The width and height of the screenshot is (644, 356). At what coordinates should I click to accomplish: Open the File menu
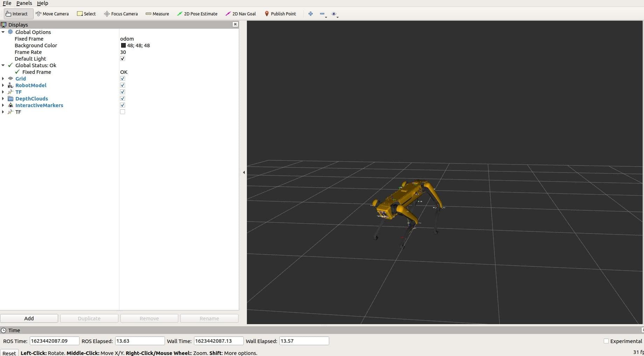coord(7,3)
